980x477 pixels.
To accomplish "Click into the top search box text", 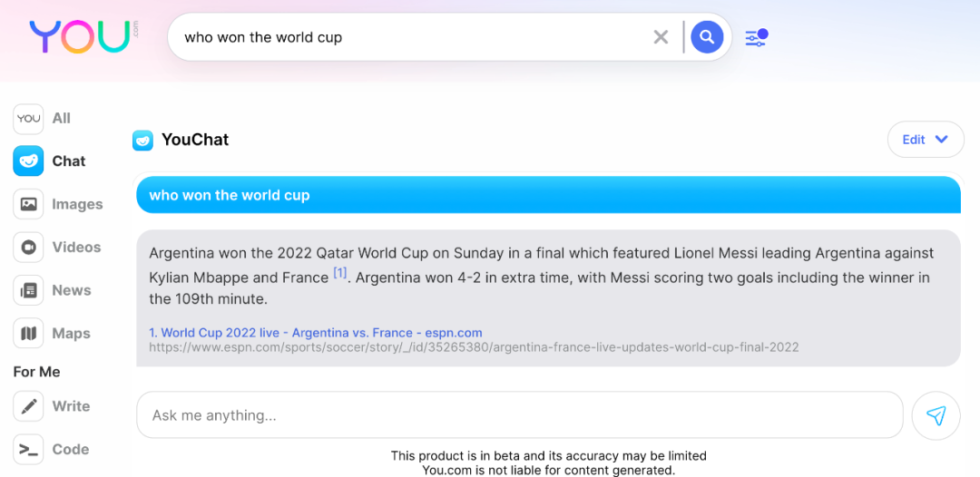I will point(408,37).
